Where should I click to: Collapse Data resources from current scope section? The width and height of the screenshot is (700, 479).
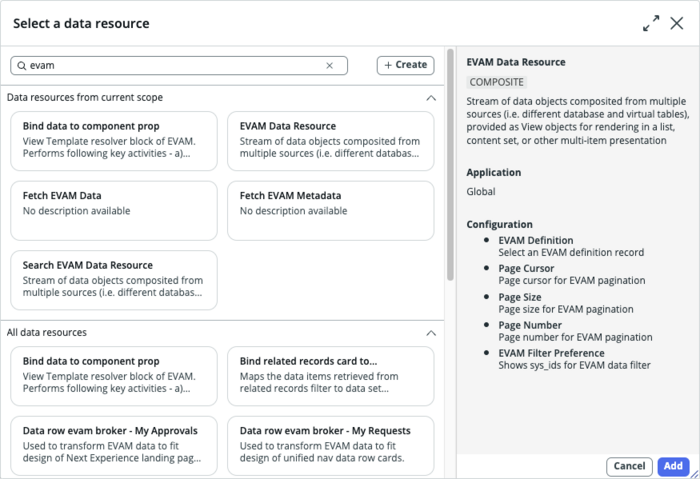pos(431,98)
